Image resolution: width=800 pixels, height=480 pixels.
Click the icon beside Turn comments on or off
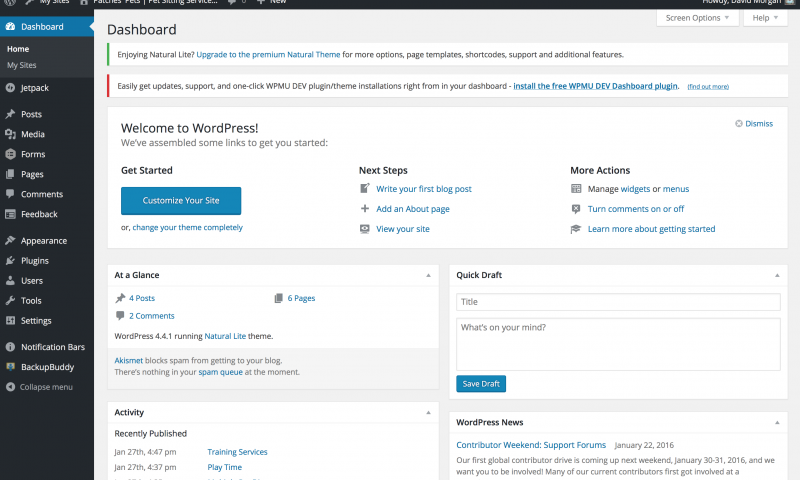[x=576, y=209]
